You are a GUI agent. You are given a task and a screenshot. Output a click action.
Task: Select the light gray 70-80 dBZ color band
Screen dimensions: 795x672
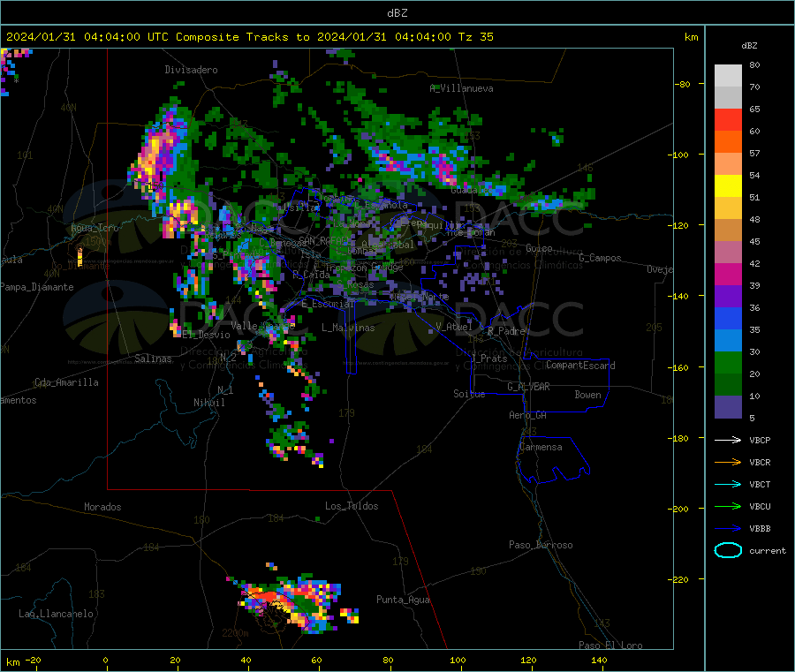728,76
